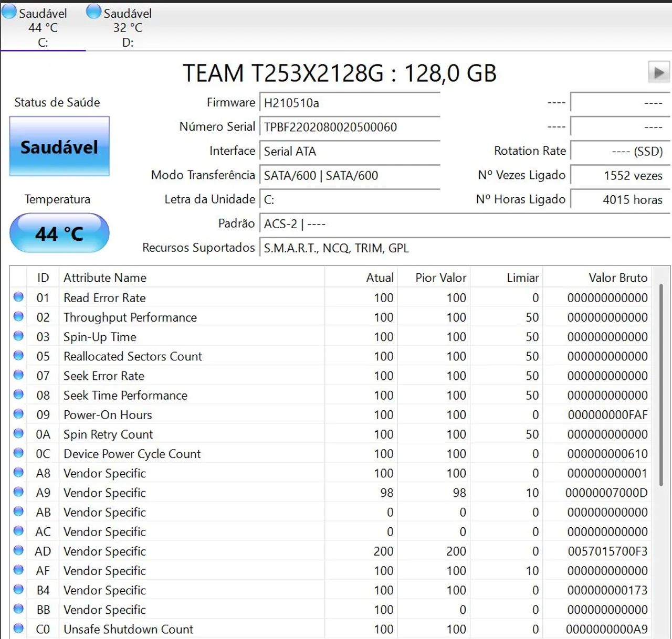The height and width of the screenshot is (639, 672).
Task: Click the Modo Transferência SATA/600 field
Action: coord(350,175)
